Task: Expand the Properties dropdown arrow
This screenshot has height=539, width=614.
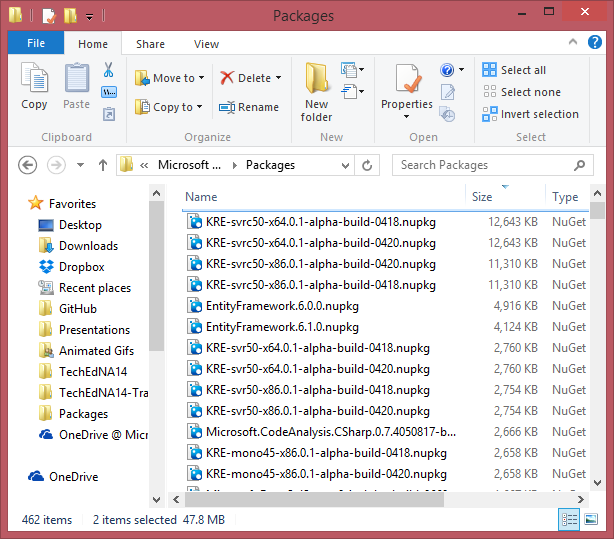Action: point(406,117)
